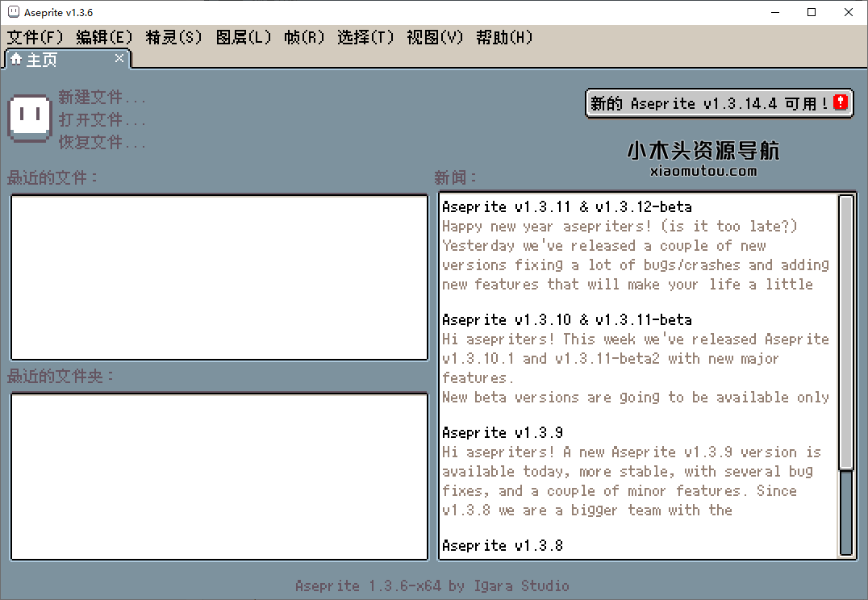Select the 主页 home tab

click(67, 59)
